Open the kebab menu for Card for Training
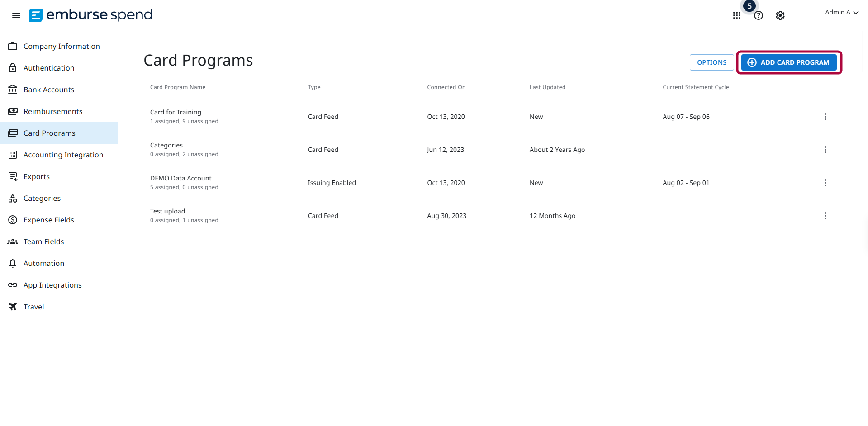The image size is (868, 426). (x=825, y=117)
